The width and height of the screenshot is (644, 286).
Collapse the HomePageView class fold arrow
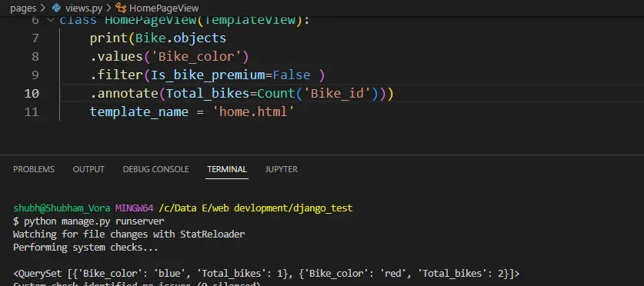[x=51, y=20]
